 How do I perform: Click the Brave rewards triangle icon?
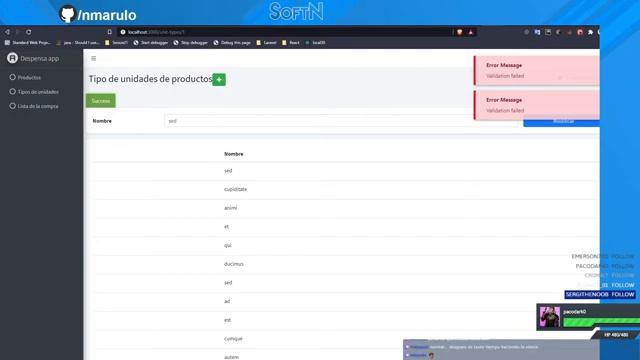471,32
